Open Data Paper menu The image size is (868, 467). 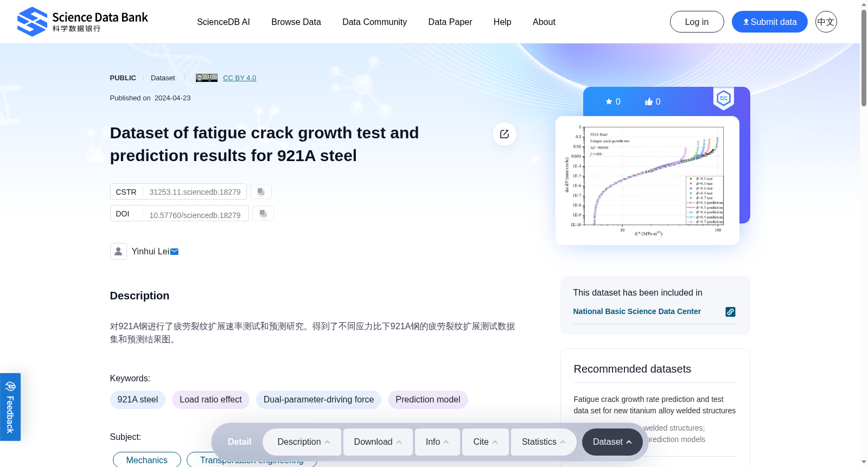(x=450, y=22)
